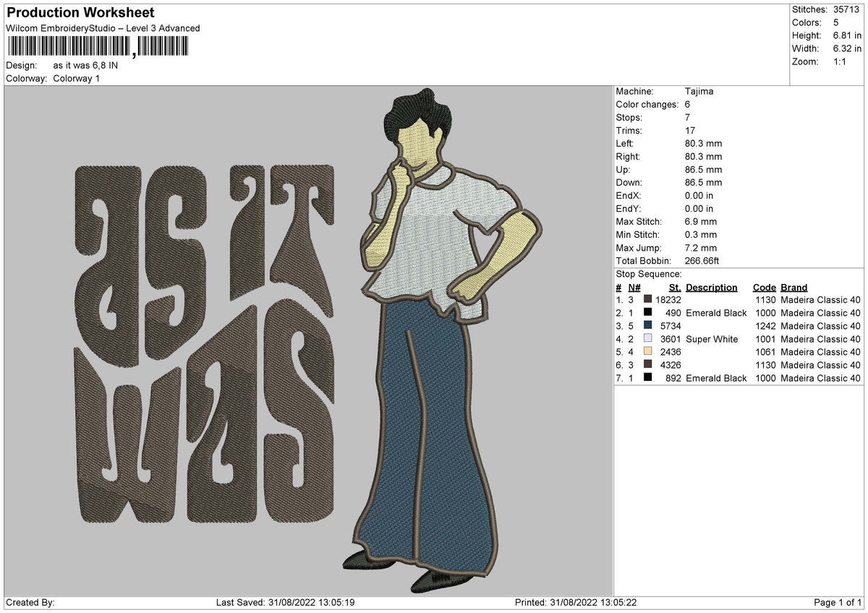Click the 'Page 1 of 1' footer label
The width and height of the screenshot is (868, 613).
coord(838,603)
